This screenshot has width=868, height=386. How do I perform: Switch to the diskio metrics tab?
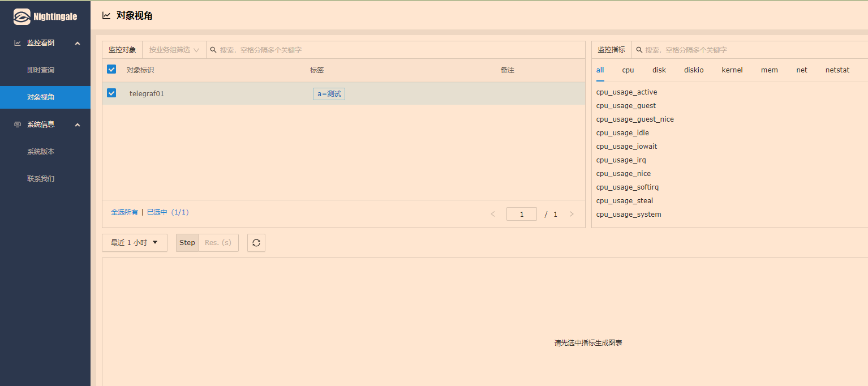click(694, 70)
